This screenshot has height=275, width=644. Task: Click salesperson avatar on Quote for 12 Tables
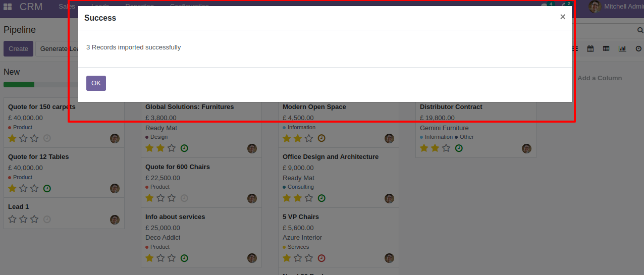[x=115, y=188]
